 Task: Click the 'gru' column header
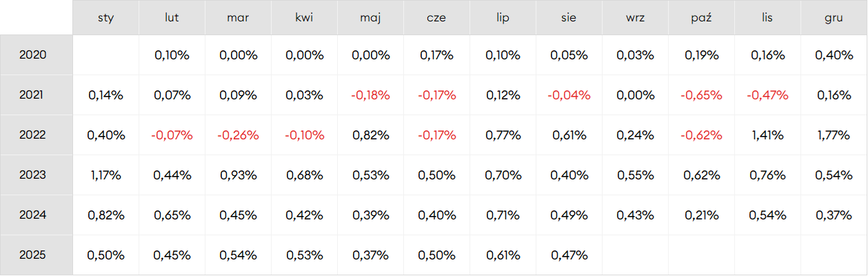[x=834, y=17]
